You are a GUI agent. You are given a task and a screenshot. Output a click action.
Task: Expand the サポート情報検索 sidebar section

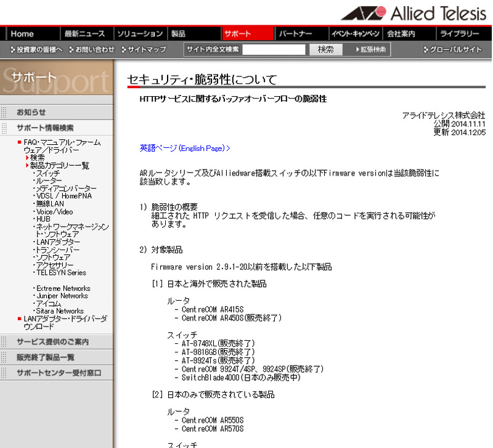[45, 128]
